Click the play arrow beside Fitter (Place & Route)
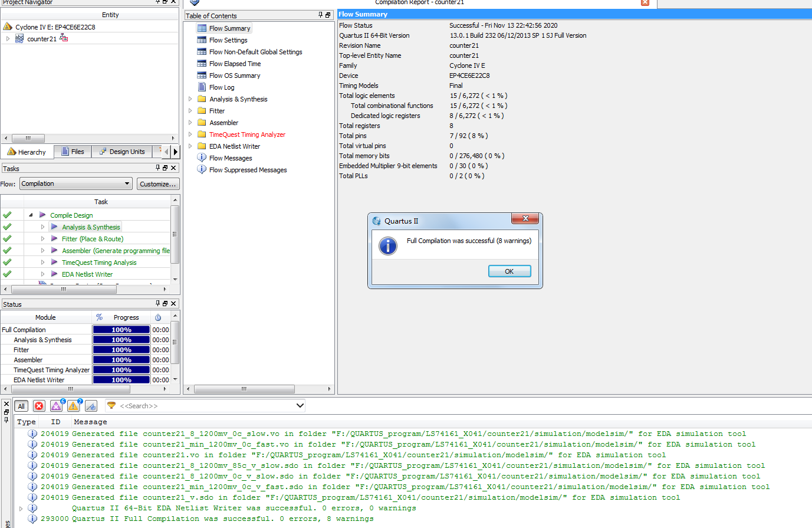Screen dimensions: 812x528 pyautogui.click(x=54, y=239)
